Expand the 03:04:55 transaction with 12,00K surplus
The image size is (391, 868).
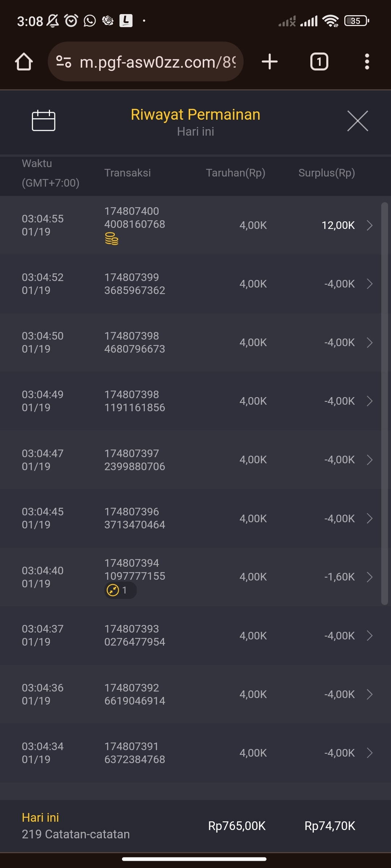click(370, 225)
